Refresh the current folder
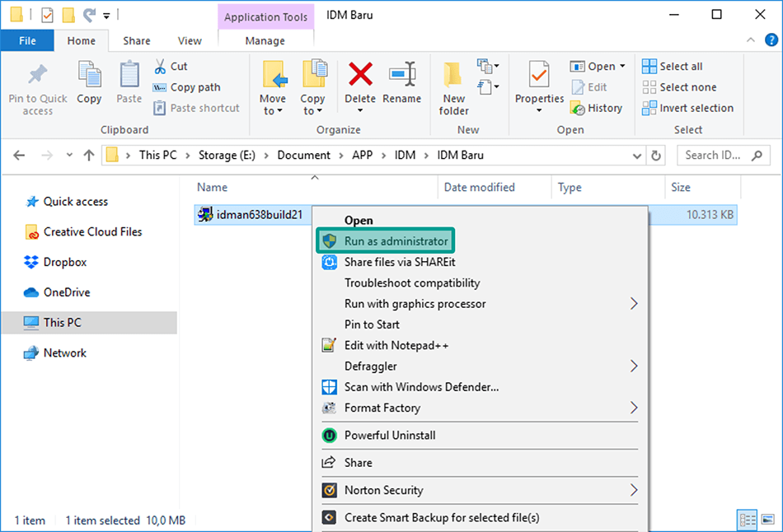783x532 pixels. tap(656, 156)
